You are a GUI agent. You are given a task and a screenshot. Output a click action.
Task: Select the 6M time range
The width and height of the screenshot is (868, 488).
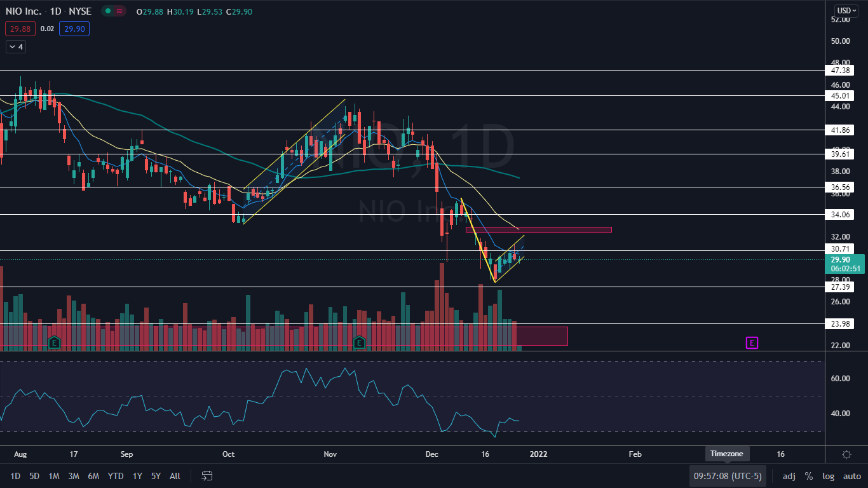(93, 476)
